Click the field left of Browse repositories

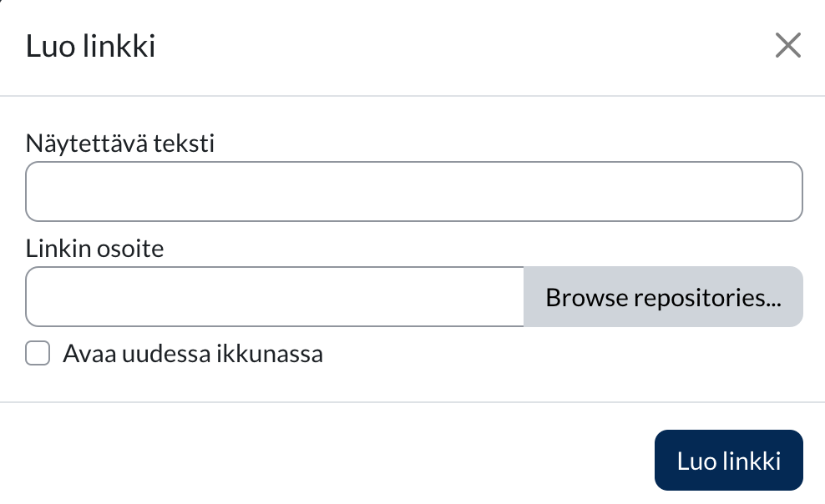(275, 297)
